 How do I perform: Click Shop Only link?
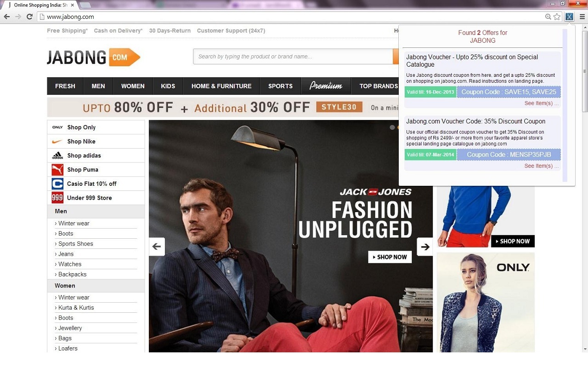[x=81, y=127]
